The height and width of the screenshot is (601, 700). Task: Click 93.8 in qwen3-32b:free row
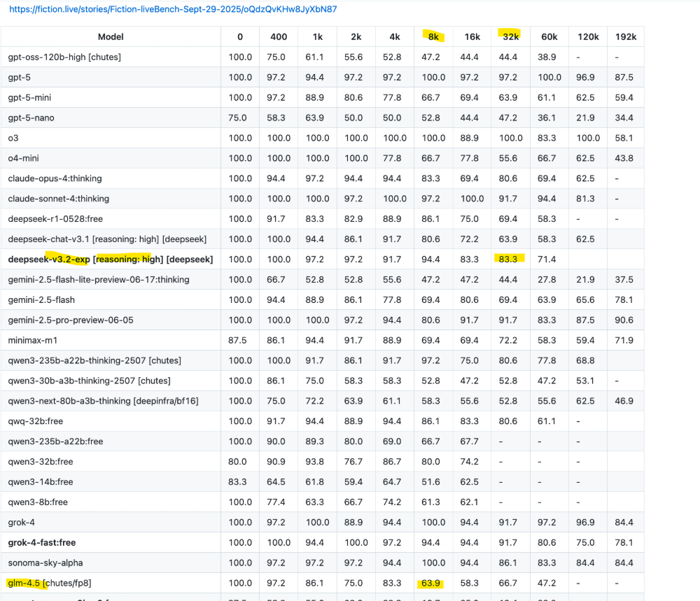(x=315, y=462)
